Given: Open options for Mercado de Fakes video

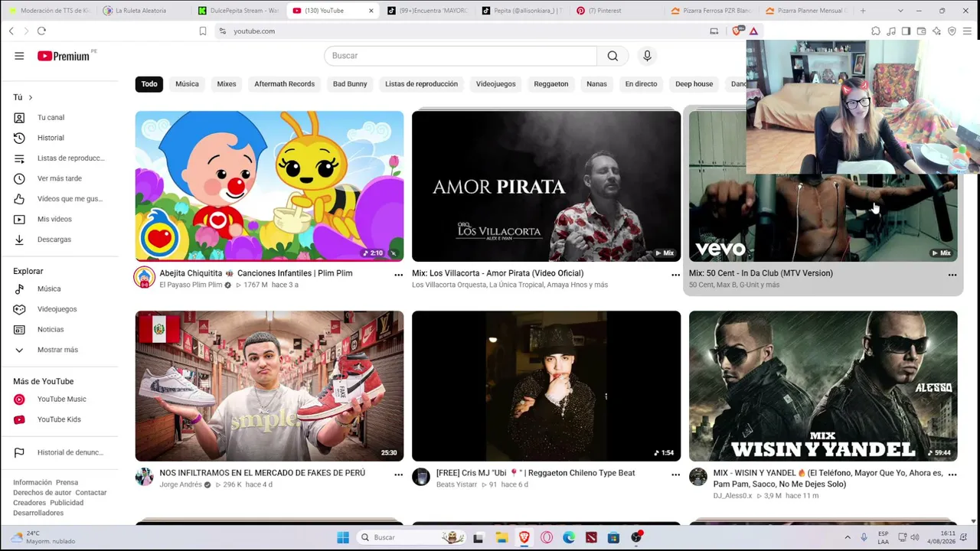Looking at the screenshot, I should (398, 474).
